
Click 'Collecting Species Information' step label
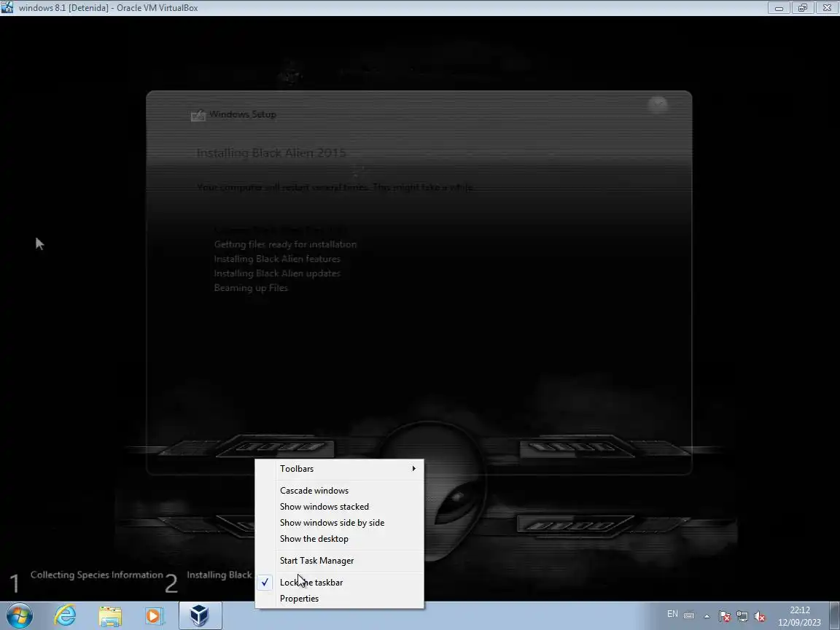[96, 575]
